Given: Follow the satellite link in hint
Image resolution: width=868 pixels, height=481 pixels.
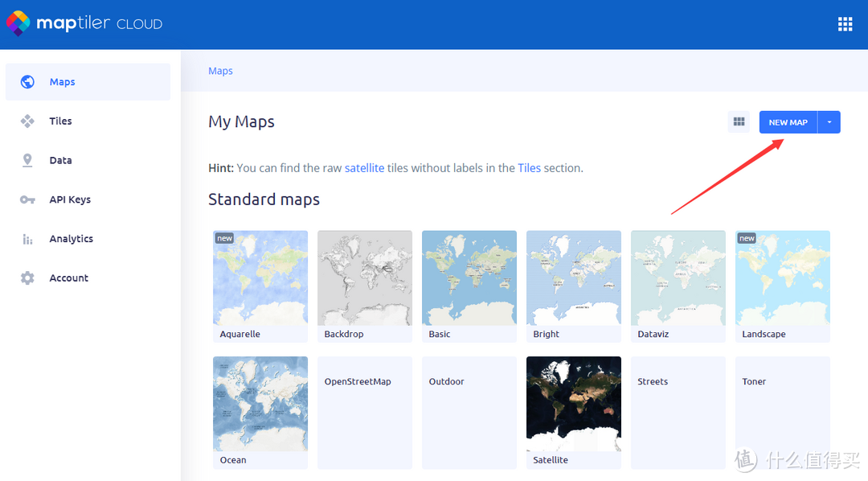Looking at the screenshot, I should (x=364, y=168).
